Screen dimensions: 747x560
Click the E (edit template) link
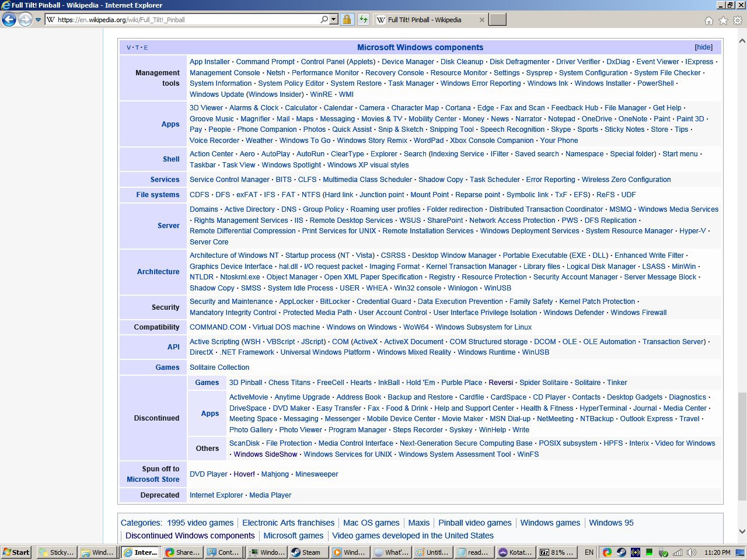(x=146, y=47)
